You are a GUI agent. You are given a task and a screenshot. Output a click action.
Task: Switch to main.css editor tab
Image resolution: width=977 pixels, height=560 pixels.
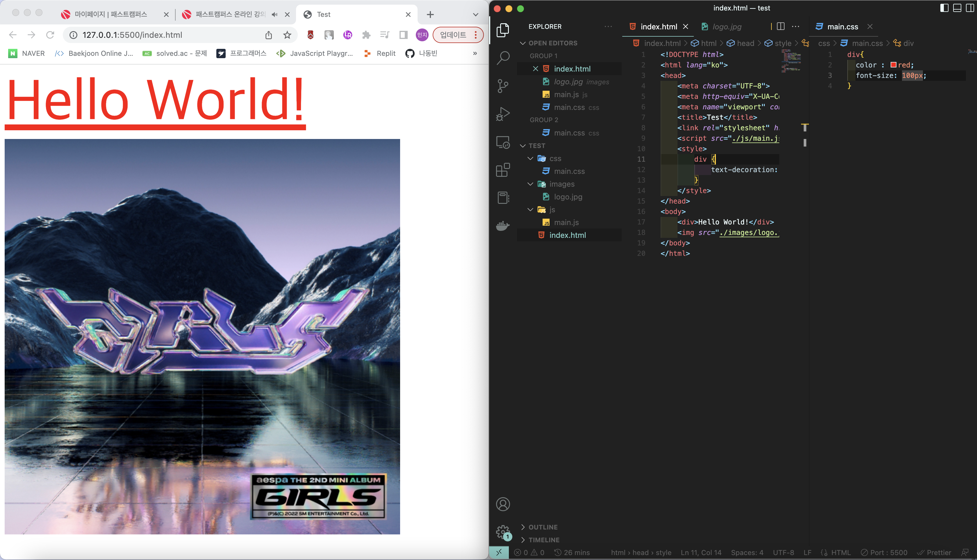coord(842,26)
